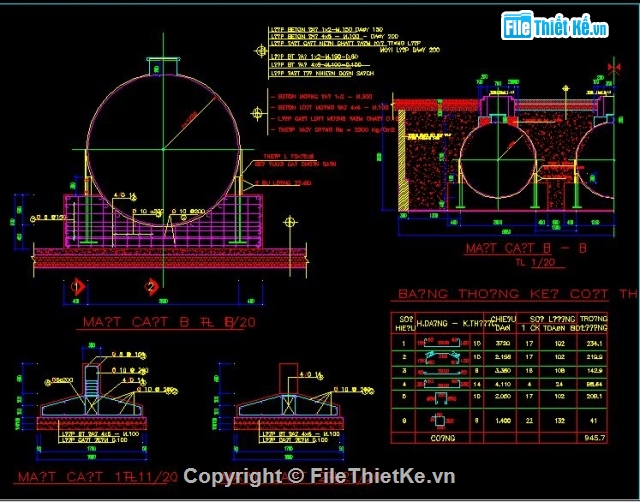640x502 pixels.
Task: Click the 'THE?P L 75x75x6' annotation
Action: pos(291,156)
